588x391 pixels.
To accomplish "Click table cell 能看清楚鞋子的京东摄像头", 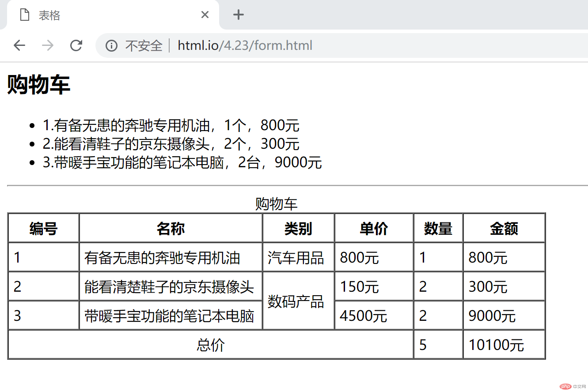I will [171, 287].
